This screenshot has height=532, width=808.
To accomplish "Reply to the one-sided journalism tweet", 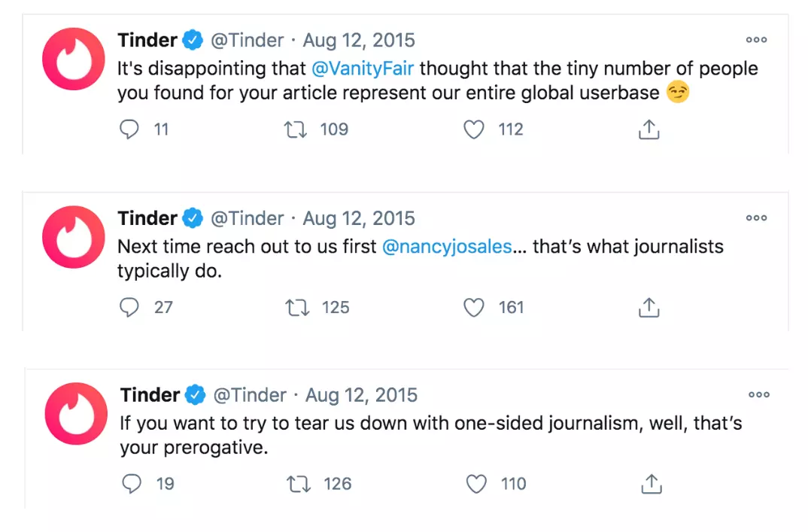I will coord(132,484).
